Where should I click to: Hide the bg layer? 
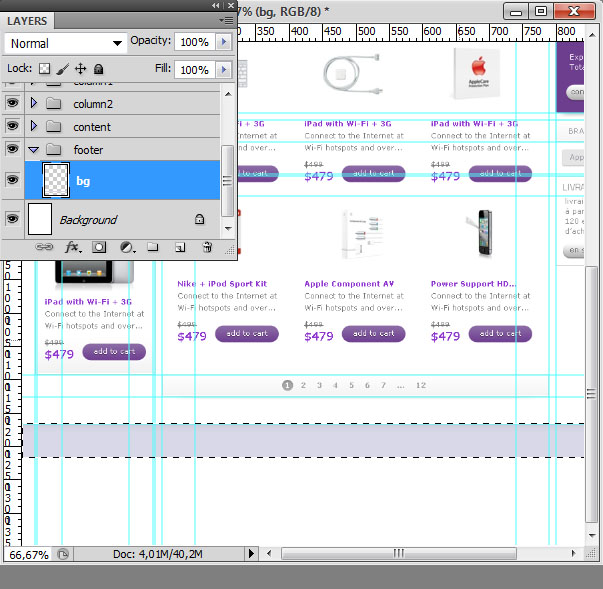[12, 180]
